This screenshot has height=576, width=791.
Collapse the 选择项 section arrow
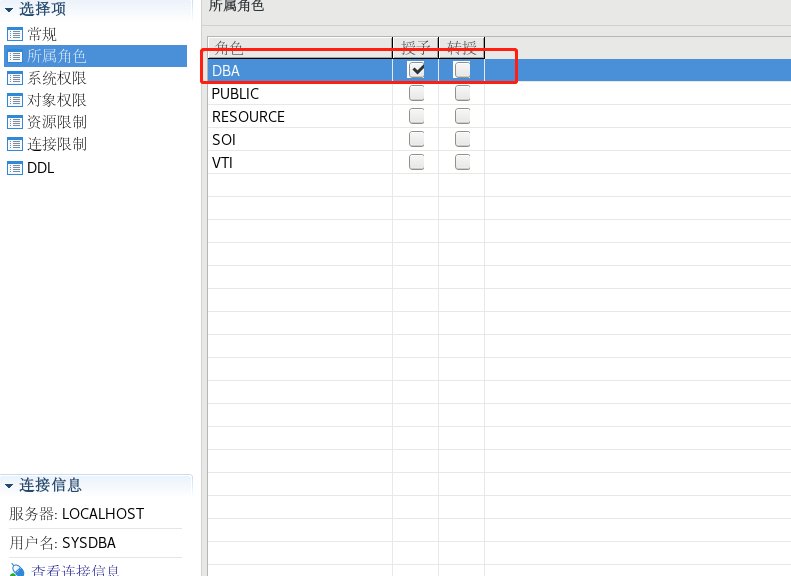pyautogui.click(x=9, y=10)
